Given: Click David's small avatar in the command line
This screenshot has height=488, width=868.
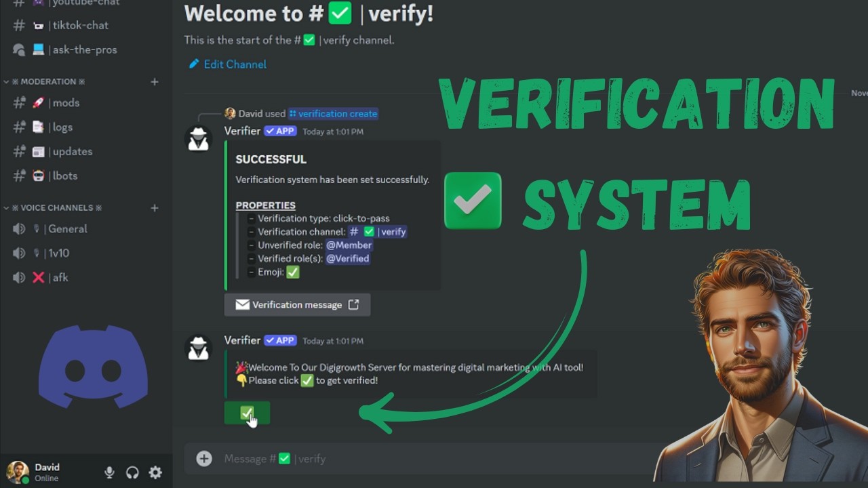Looking at the screenshot, I should pos(231,113).
